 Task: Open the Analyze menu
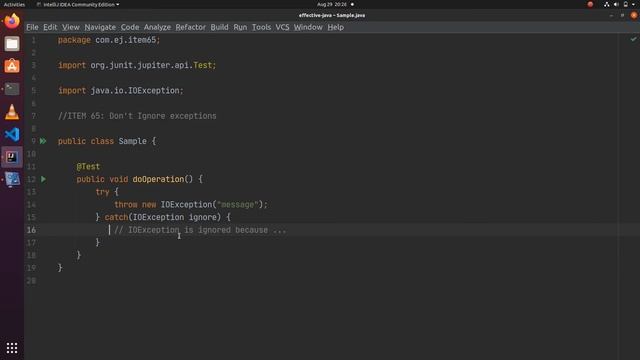point(157,27)
